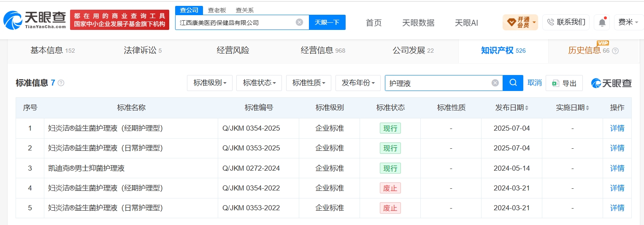Select the 知识产权 tab
This screenshot has width=644, height=225.
[503, 51]
